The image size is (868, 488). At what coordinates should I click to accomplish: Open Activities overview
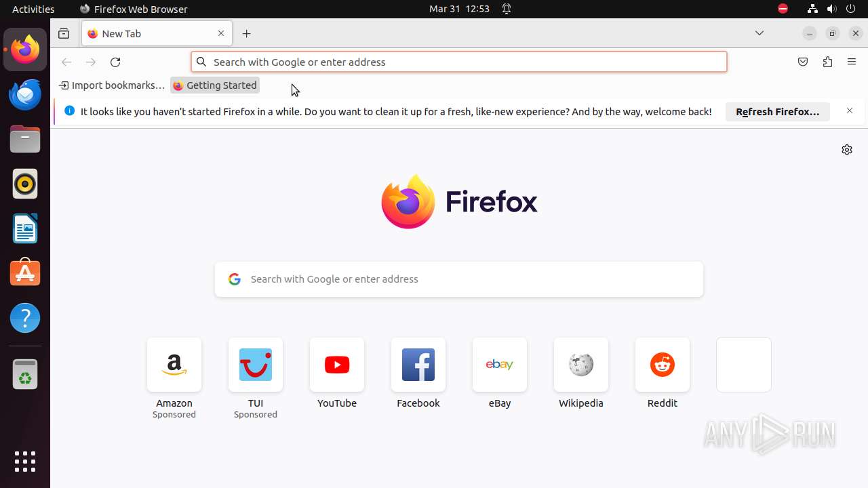[33, 9]
